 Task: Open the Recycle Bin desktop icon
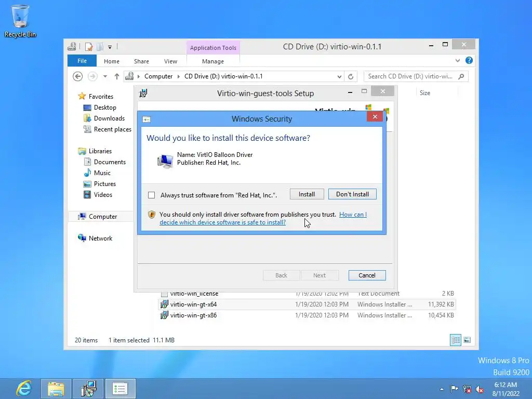[20, 21]
